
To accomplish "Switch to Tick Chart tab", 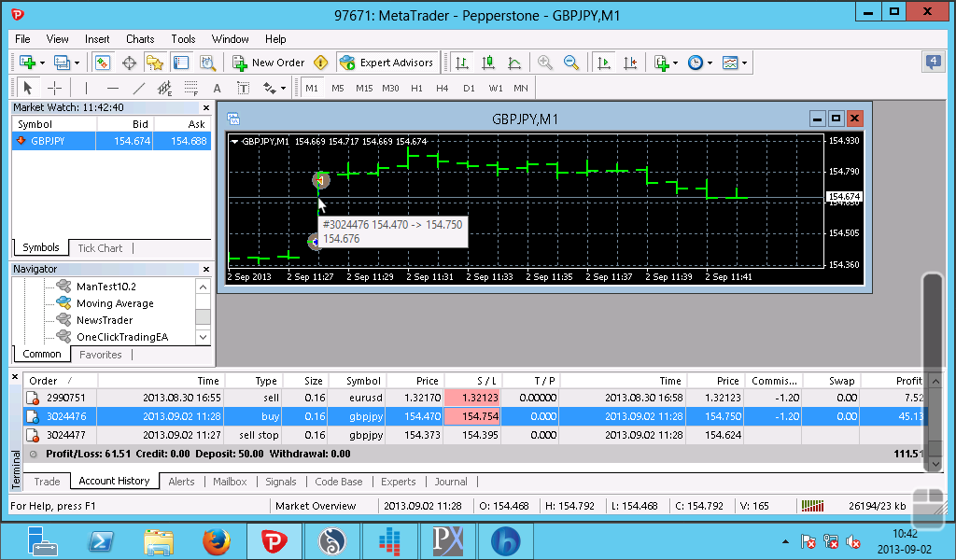I will (x=100, y=248).
